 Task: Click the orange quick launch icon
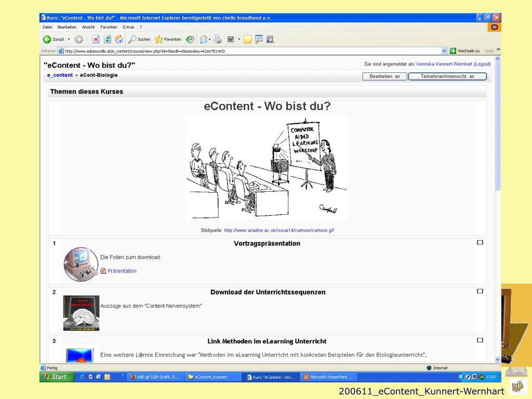107,377
